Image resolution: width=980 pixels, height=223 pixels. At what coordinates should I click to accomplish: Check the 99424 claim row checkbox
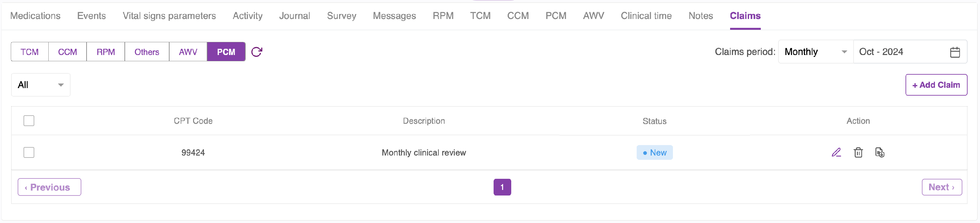29,153
